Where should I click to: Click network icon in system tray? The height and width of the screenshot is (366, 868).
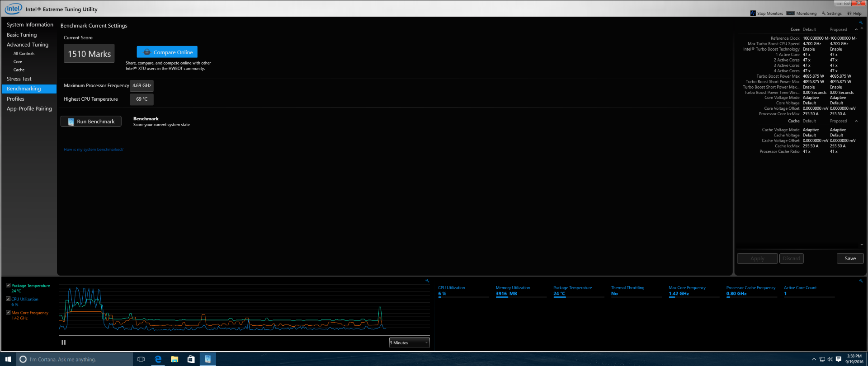tap(822, 360)
